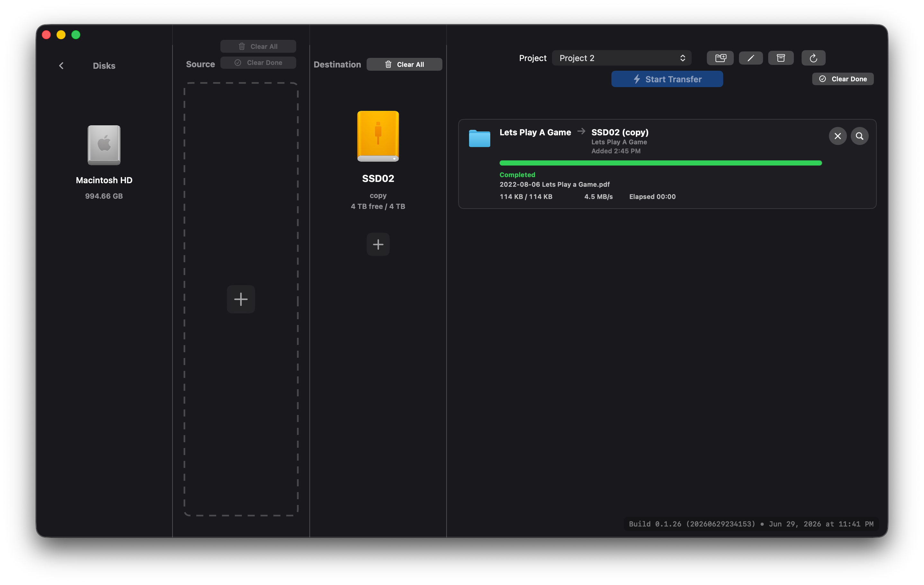Click the green completed progress bar
Image resolution: width=924 pixels, height=585 pixels.
(660, 163)
